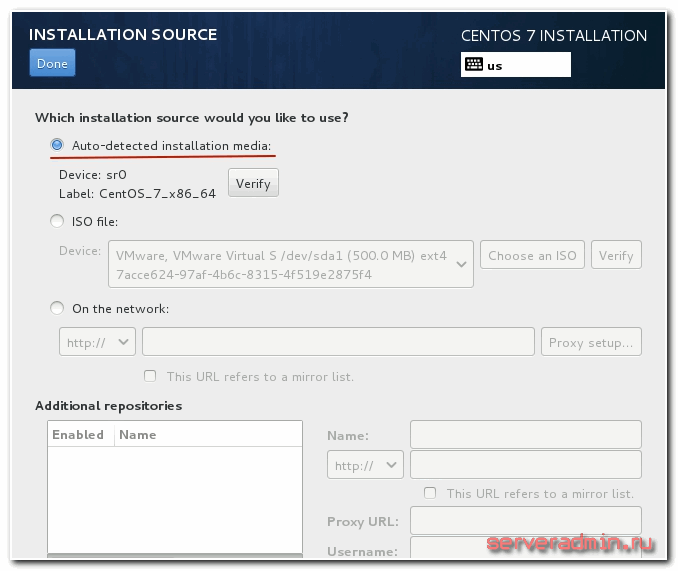Click the keyboard layout icon
The image size is (678, 571).
click(473, 65)
